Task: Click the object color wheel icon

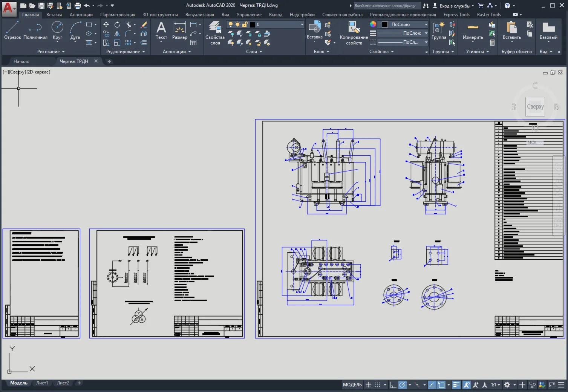Action: tap(373, 24)
